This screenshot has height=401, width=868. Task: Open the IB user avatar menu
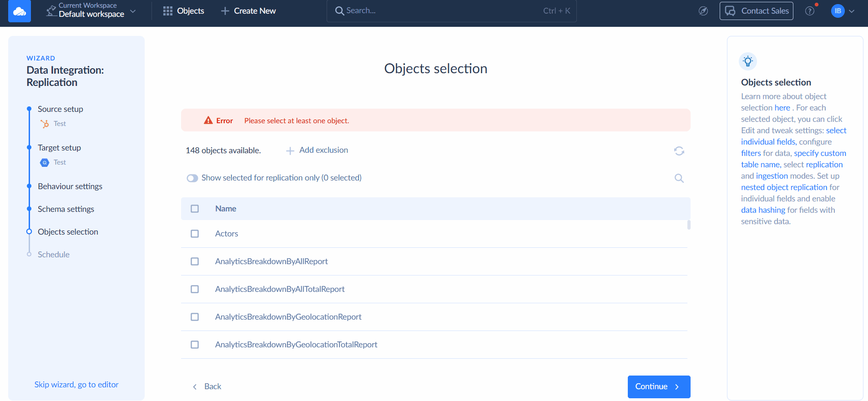coord(838,11)
